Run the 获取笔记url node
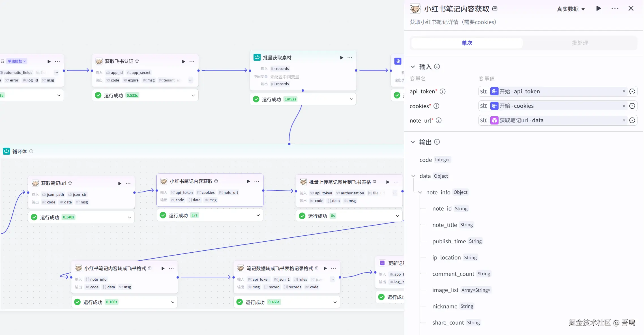 119,183
